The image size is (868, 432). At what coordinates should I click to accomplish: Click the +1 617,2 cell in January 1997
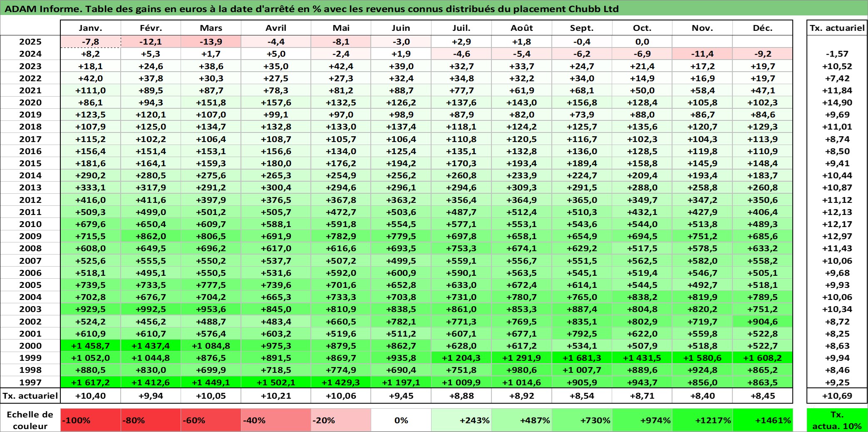click(90, 382)
